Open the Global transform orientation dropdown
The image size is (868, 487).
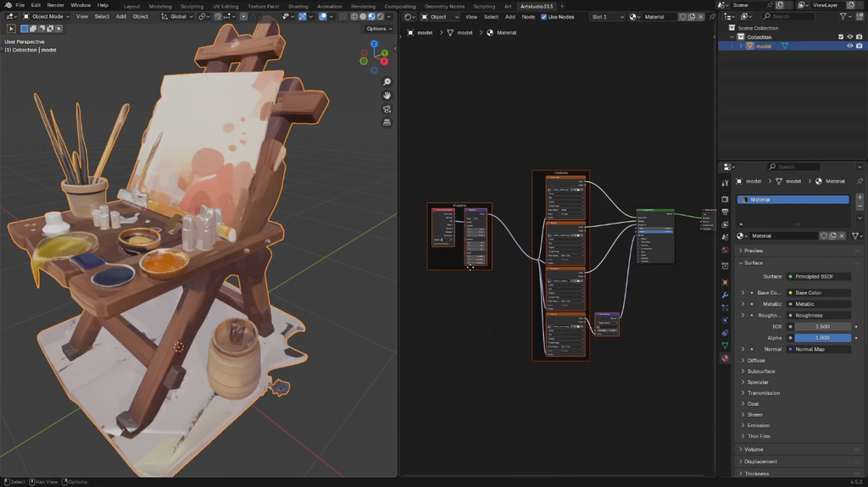[x=177, y=17]
